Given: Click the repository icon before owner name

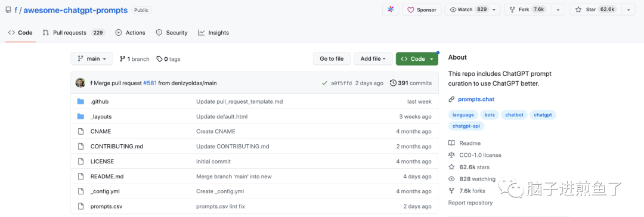Looking at the screenshot, I should point(8,10).
